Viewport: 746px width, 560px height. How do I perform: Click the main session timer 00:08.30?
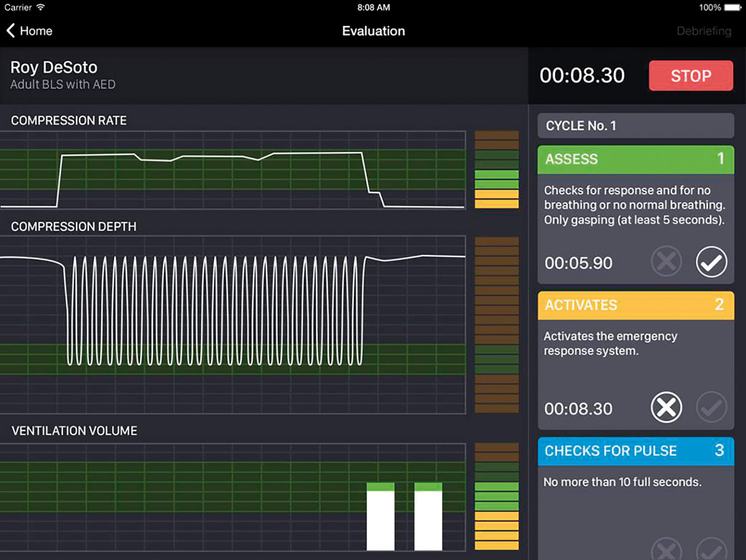(x=582, y=75)
